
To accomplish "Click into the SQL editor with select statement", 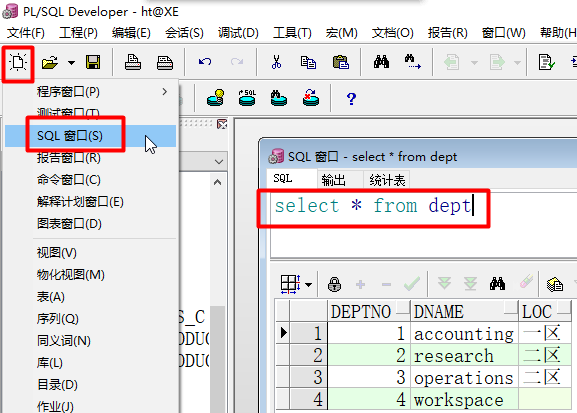I will click(423, 225).
